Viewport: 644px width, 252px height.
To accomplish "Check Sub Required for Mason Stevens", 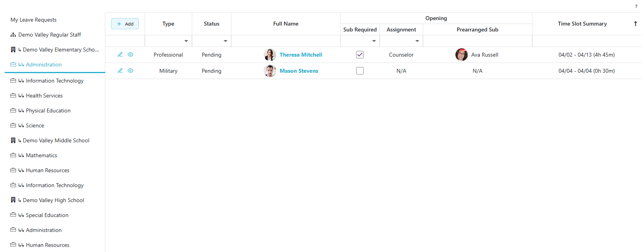I will [360, 71].
